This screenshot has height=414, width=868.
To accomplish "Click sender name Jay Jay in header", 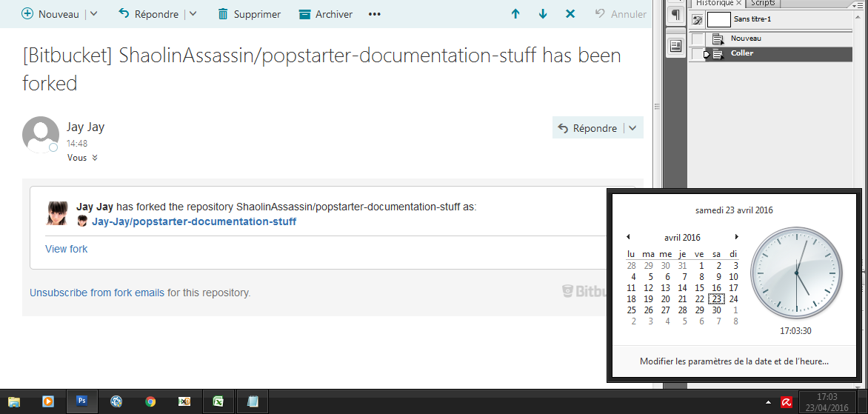I will [85, 127].
